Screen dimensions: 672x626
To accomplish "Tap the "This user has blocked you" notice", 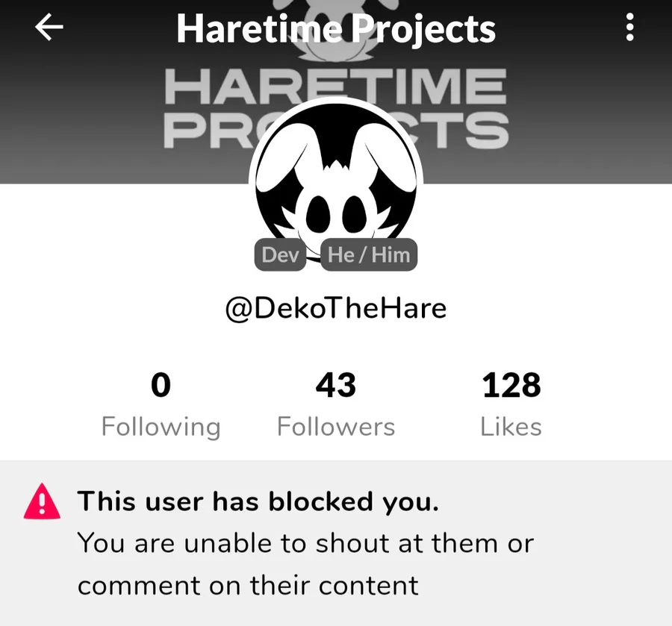I will [x=336, y=543].
